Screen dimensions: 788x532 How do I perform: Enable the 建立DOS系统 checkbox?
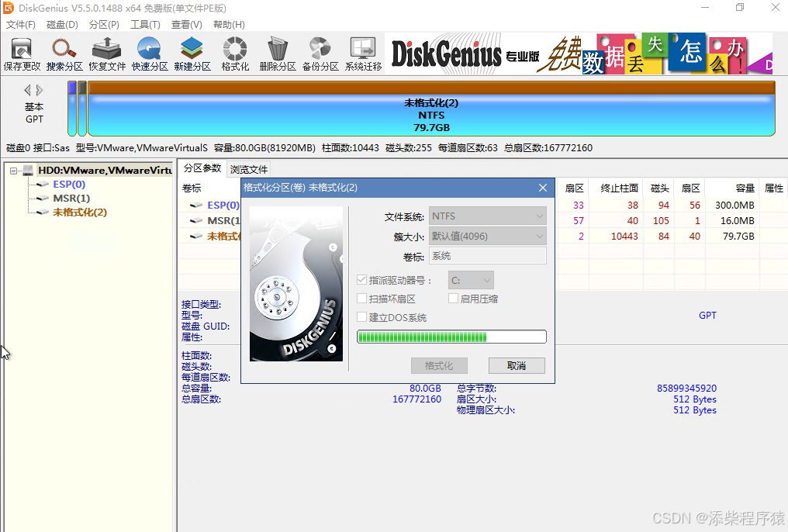point(361,317)
